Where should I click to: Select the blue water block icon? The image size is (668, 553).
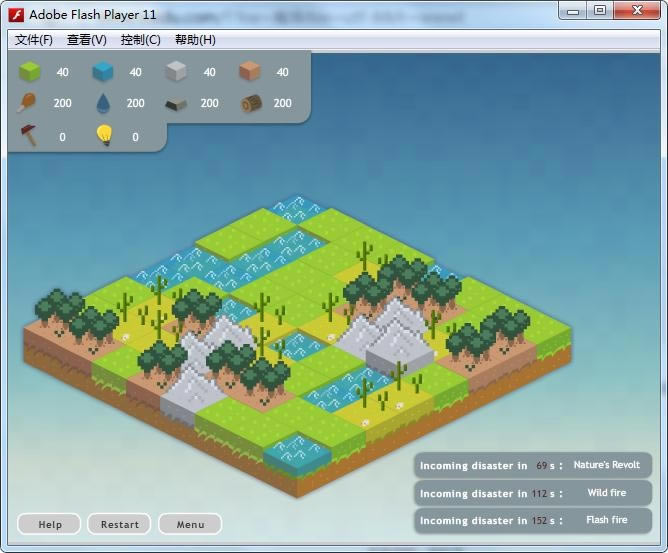pos(103,72)
